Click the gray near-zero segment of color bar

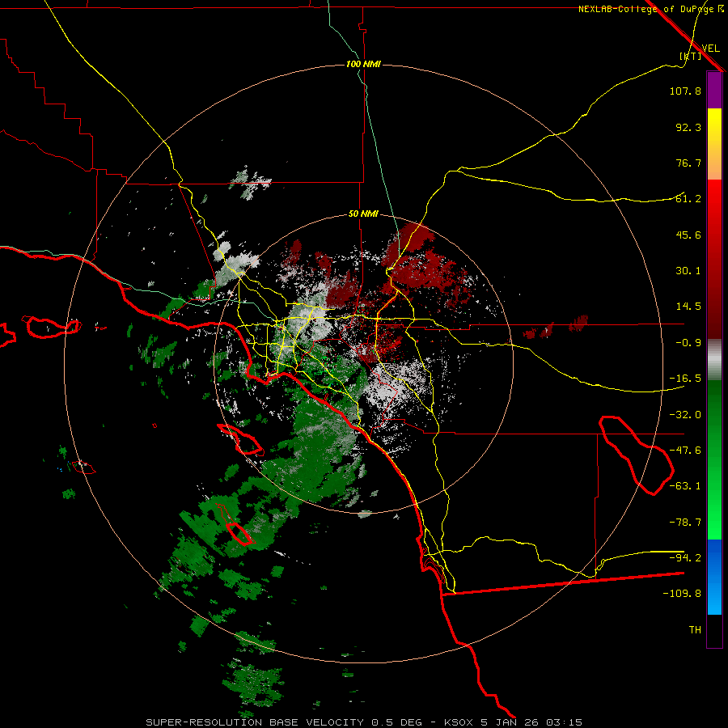(714, 360)
